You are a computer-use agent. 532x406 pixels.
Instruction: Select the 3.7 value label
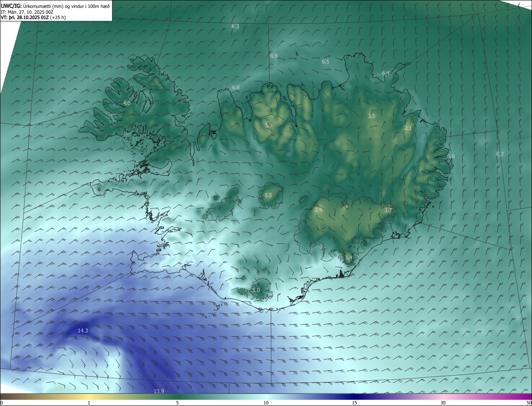click(x=388, y=210)
